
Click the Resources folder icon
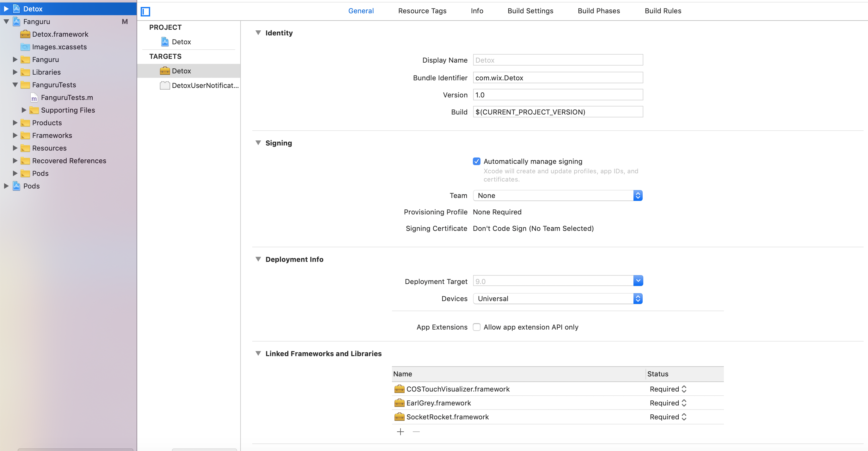tap(25, 148)
